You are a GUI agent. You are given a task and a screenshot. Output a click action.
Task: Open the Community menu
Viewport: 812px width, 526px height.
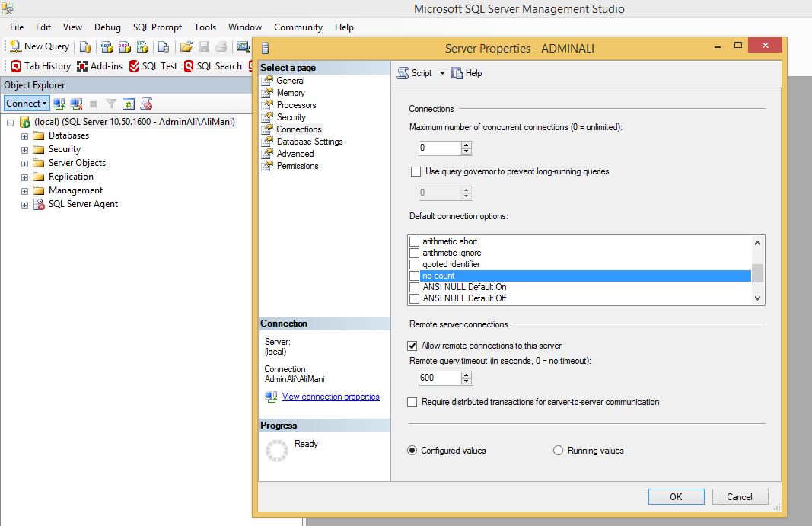298,27
